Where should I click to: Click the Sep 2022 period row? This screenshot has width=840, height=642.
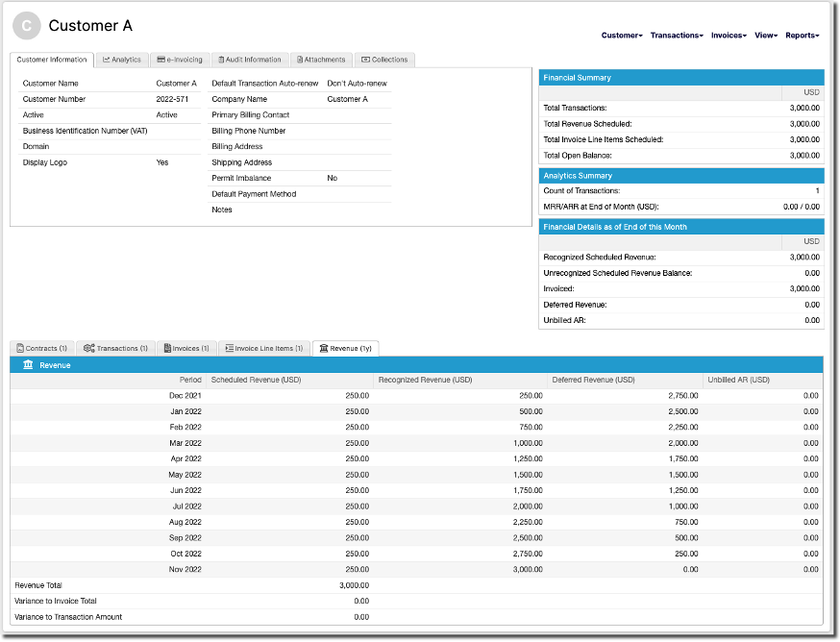click(416, 538)
